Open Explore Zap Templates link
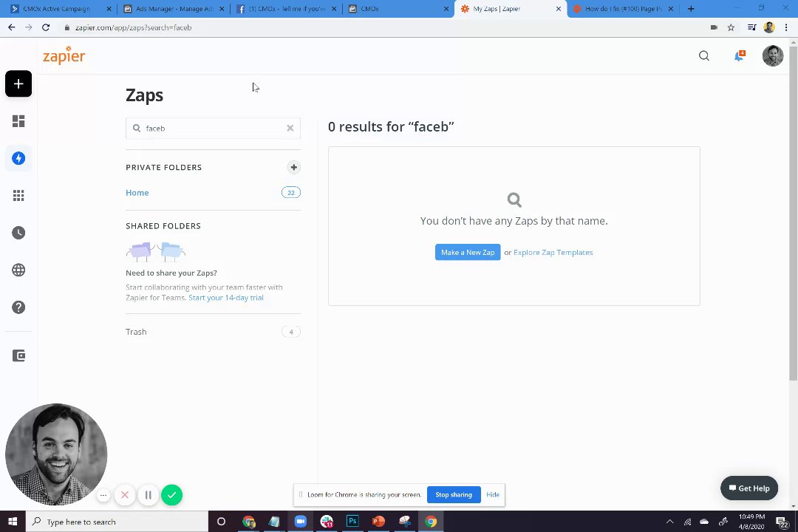 coord(553,253)
